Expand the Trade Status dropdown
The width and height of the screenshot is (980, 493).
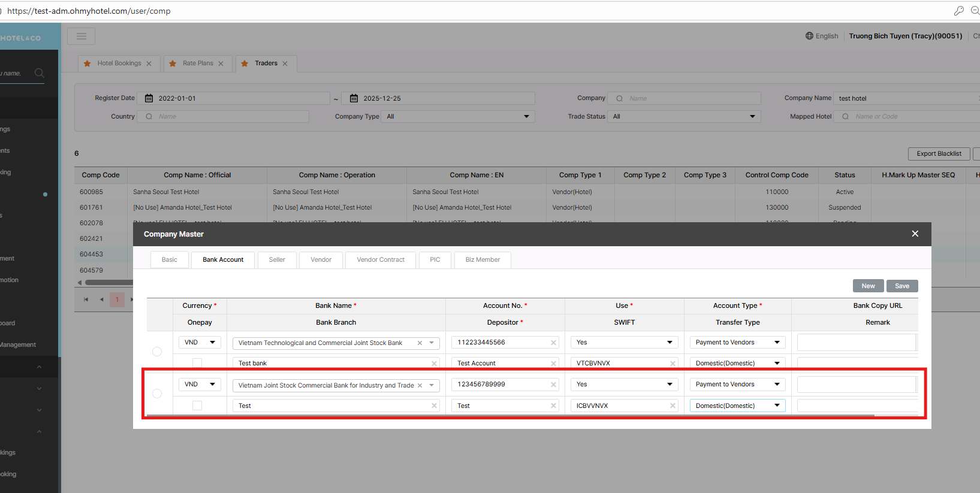coord(684,117)
